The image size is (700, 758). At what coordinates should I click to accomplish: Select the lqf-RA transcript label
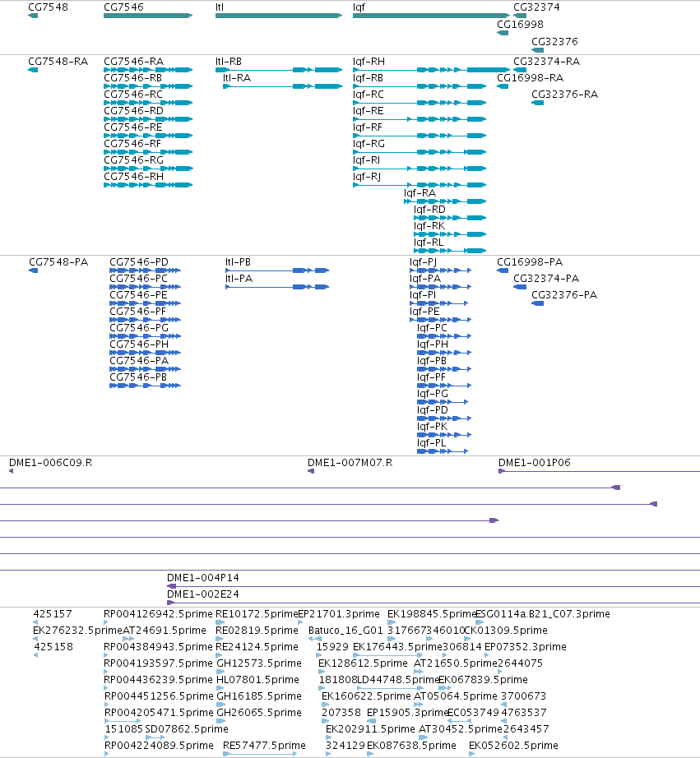(420, 193)
